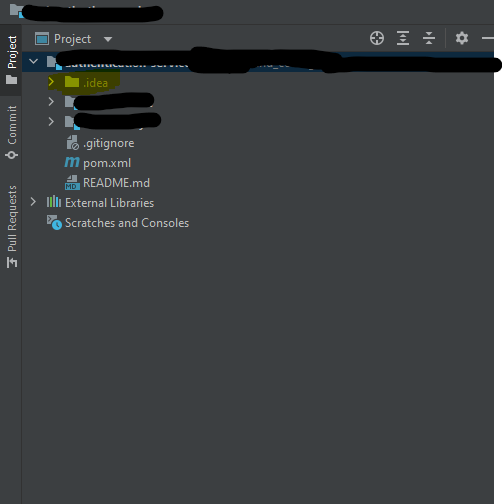Expand the External Libraries node

[x=33, y=202]
